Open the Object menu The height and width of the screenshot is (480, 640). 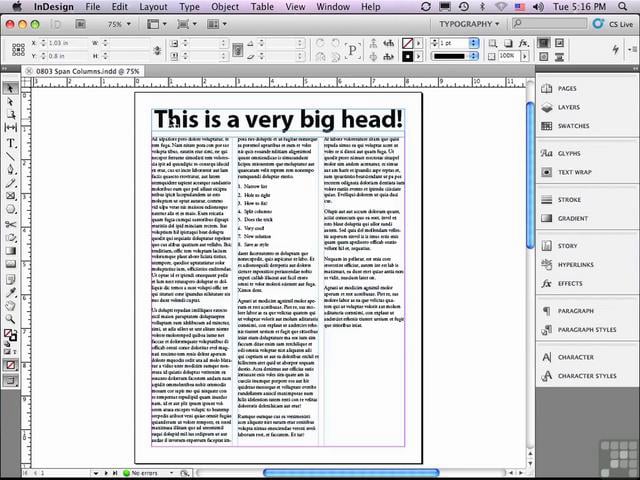coord(225,7)
